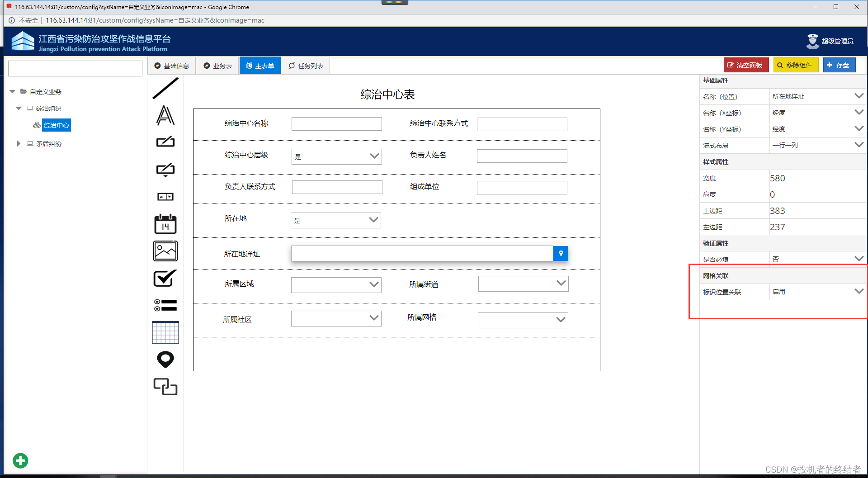This screenshot has width=868, height=478.
Task: Click the browser address bar URL
Action: click(x=155, y=20)
